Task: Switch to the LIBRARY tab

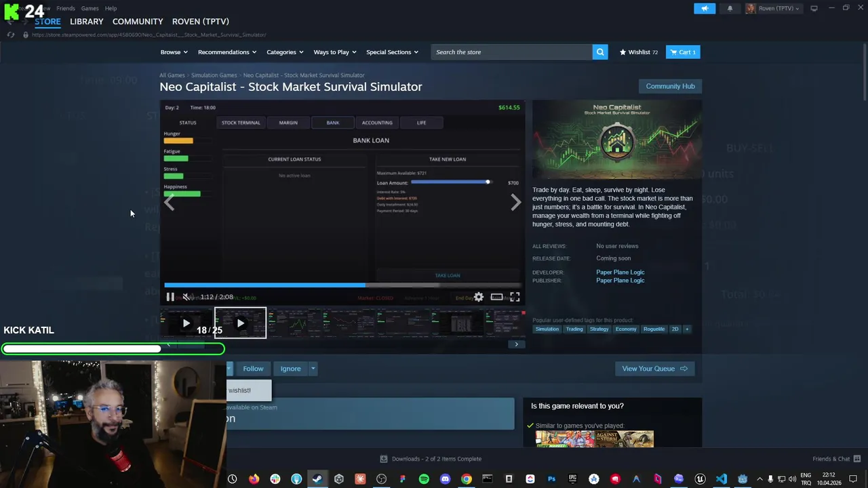Action: click(x=87, y=22)
